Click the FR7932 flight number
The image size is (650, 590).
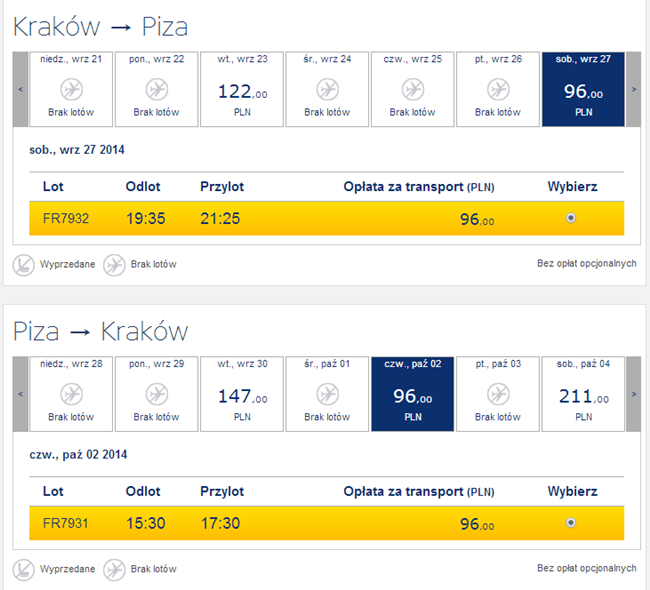click(66, 218)
